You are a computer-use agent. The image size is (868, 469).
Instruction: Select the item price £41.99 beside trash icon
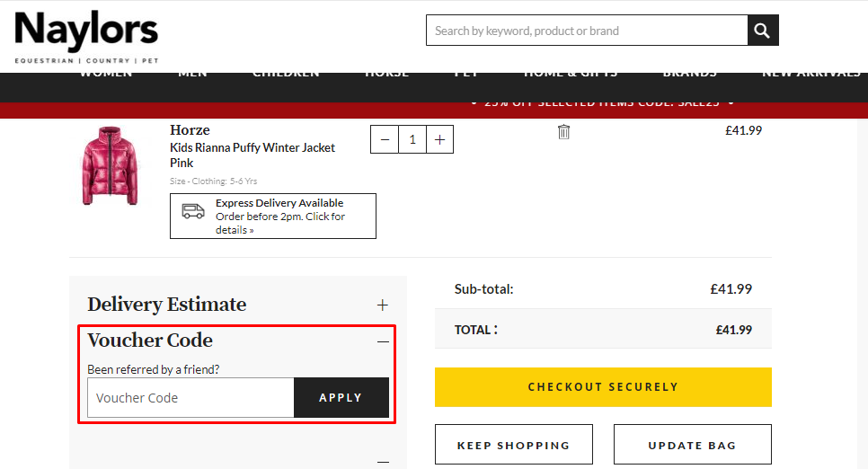coord(743,130)
